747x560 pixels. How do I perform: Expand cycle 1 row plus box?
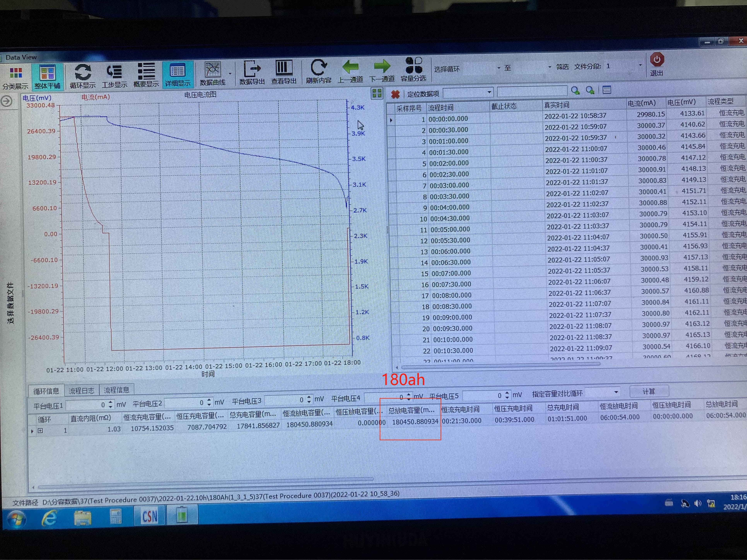[40, 430]
